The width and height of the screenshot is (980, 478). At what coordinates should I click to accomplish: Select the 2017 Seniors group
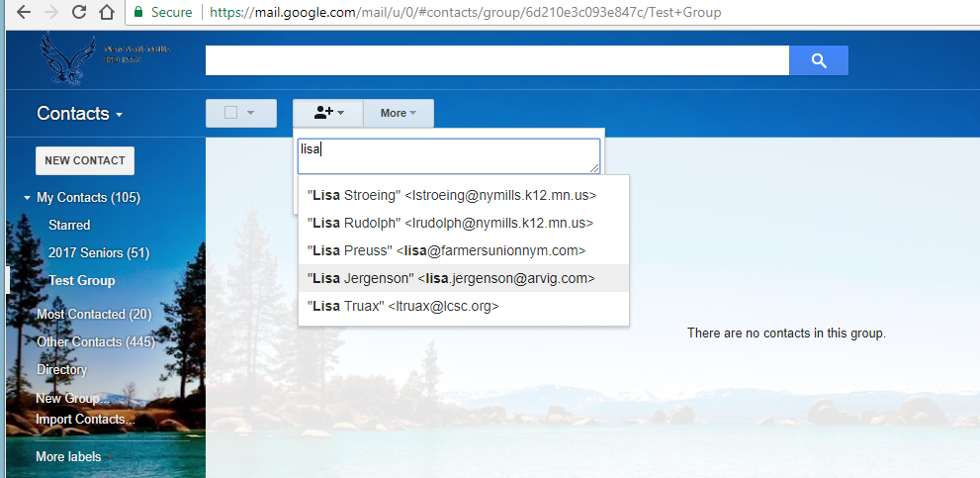[98, 252]
